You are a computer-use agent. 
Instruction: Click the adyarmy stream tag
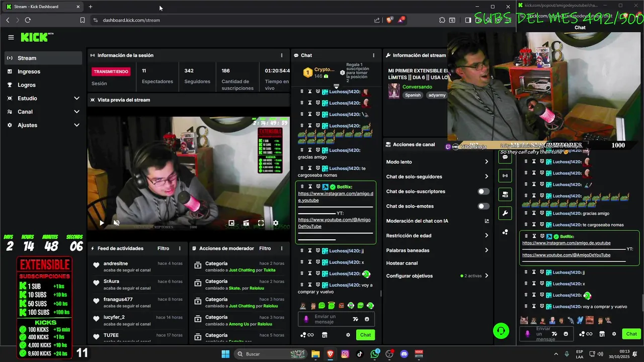pos(437,95)
